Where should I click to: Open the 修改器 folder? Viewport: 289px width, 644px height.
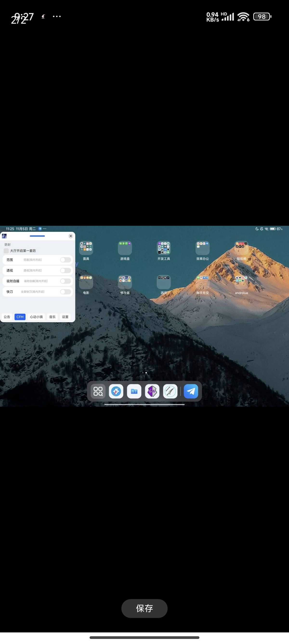125,282
